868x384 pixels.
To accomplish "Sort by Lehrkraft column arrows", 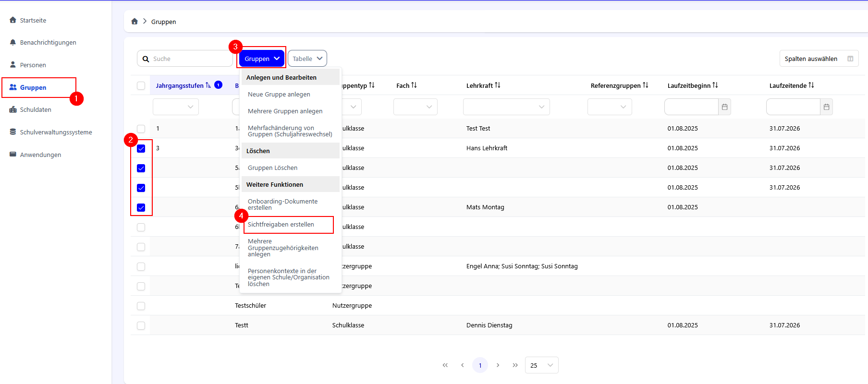I will (x=498, y=85).
